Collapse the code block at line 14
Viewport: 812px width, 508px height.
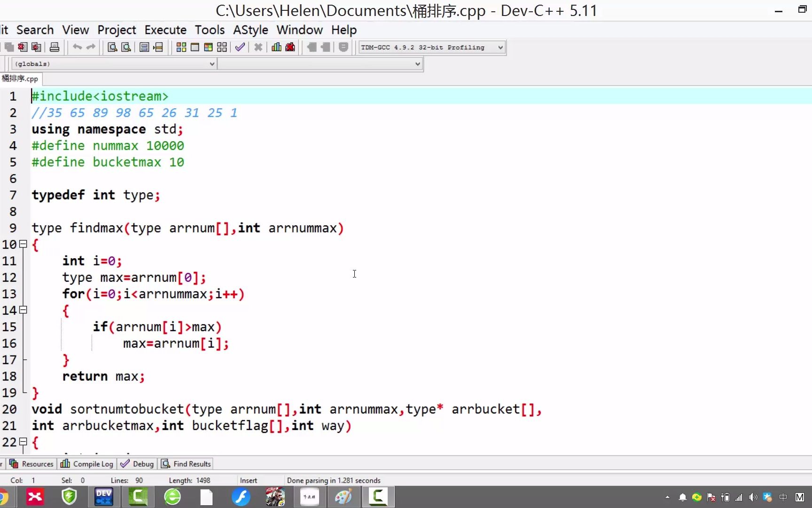click(23, 310)
